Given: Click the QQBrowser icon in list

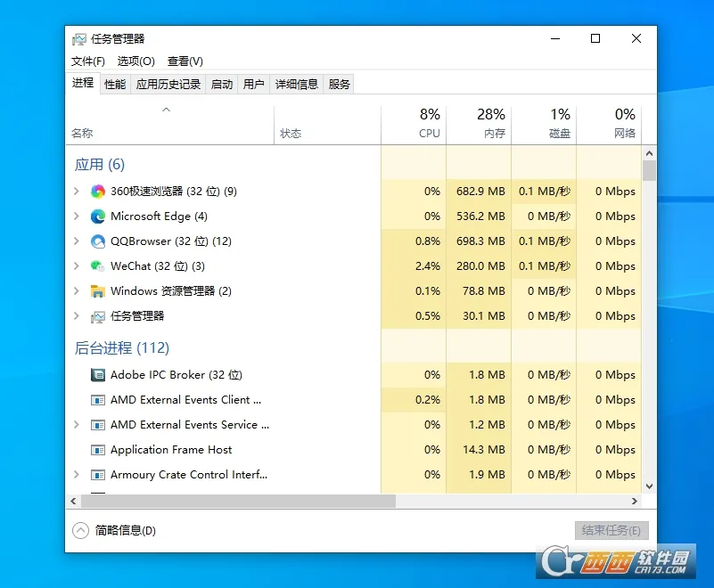Looking at the screenshot, I should point(98,241).
